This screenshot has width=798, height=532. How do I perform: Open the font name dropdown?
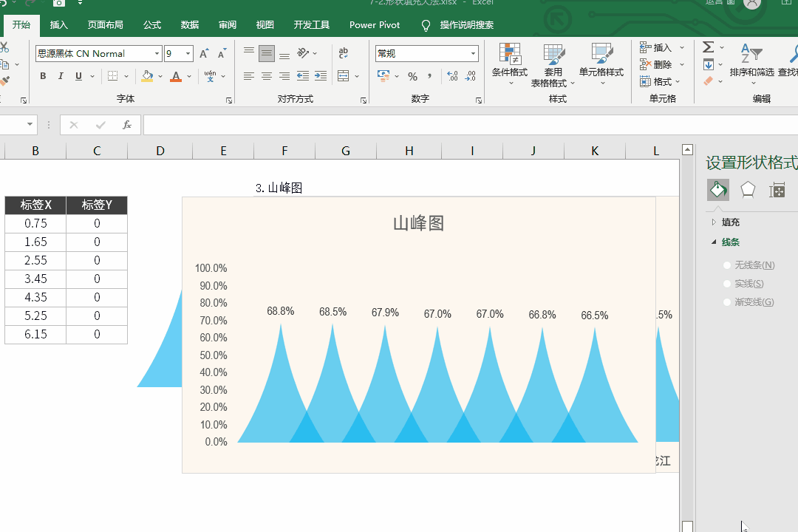click(157, 54)
